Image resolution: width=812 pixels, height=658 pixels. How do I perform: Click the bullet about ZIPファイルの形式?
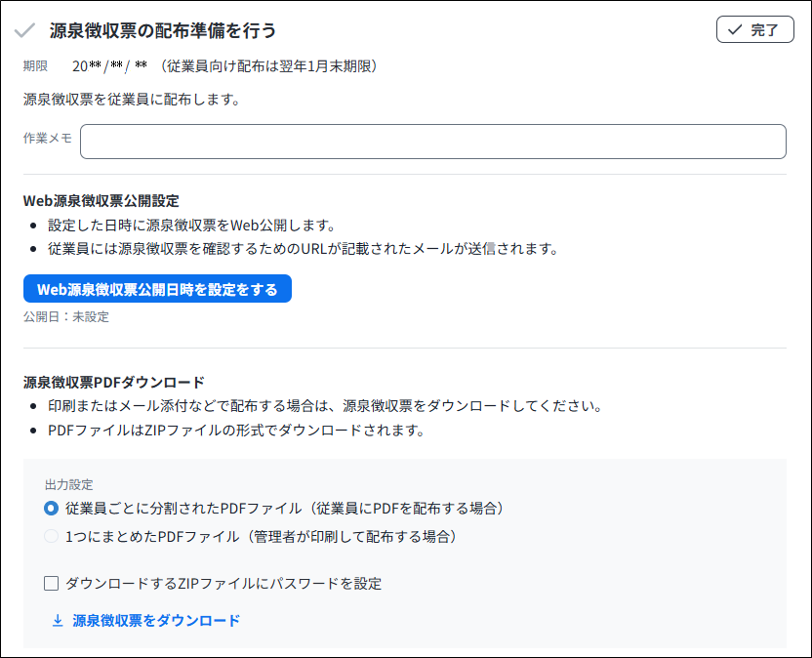235,430
